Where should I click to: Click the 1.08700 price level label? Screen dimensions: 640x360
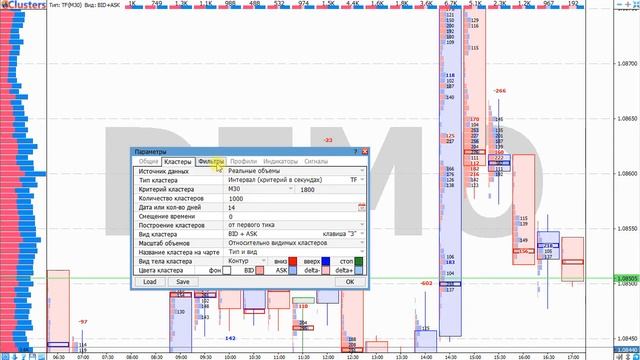pyautogui.click(x=627, y=64)
